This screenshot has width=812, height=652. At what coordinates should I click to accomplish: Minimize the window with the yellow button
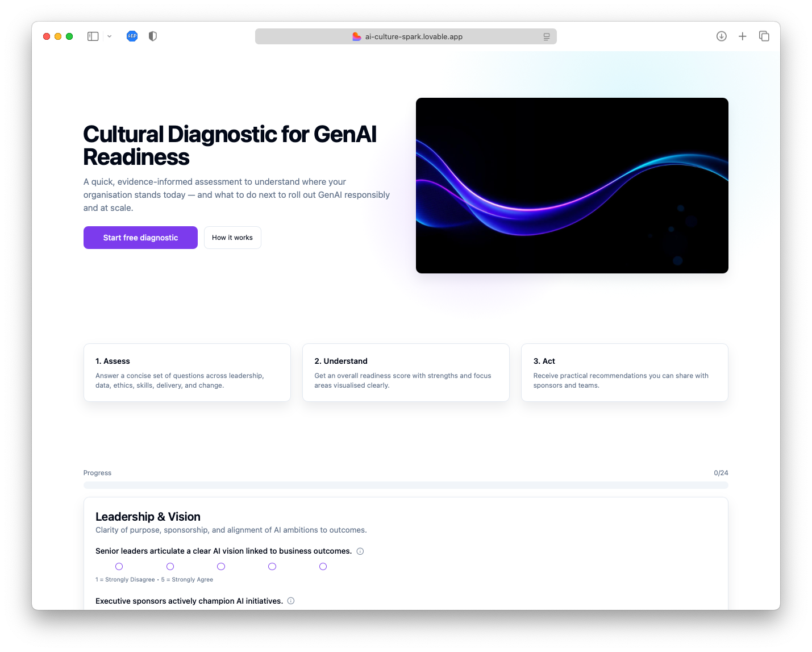click(x=58, y=36)
